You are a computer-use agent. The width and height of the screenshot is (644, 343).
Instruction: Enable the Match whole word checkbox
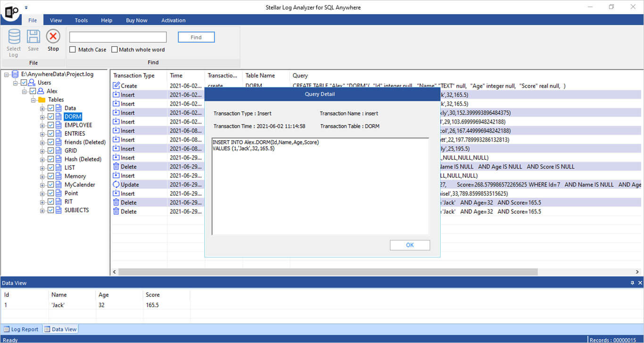tap(115, 50)
